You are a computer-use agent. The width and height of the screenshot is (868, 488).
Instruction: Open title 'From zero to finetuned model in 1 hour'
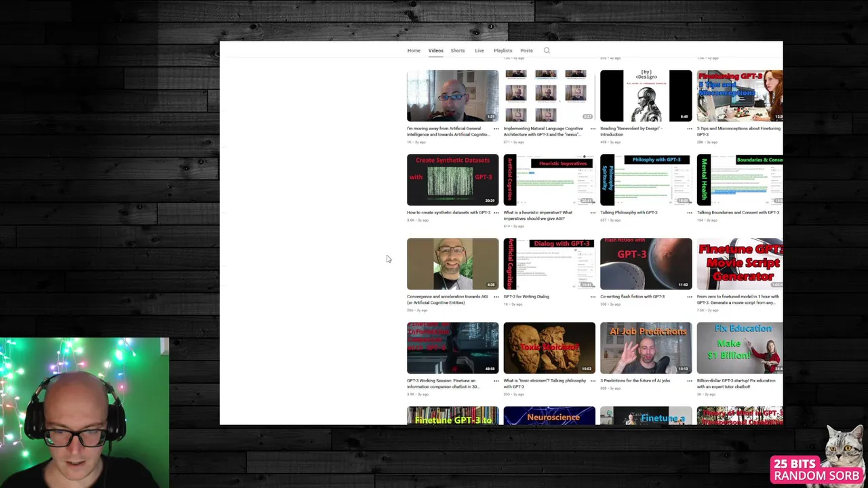pos(738,300)
